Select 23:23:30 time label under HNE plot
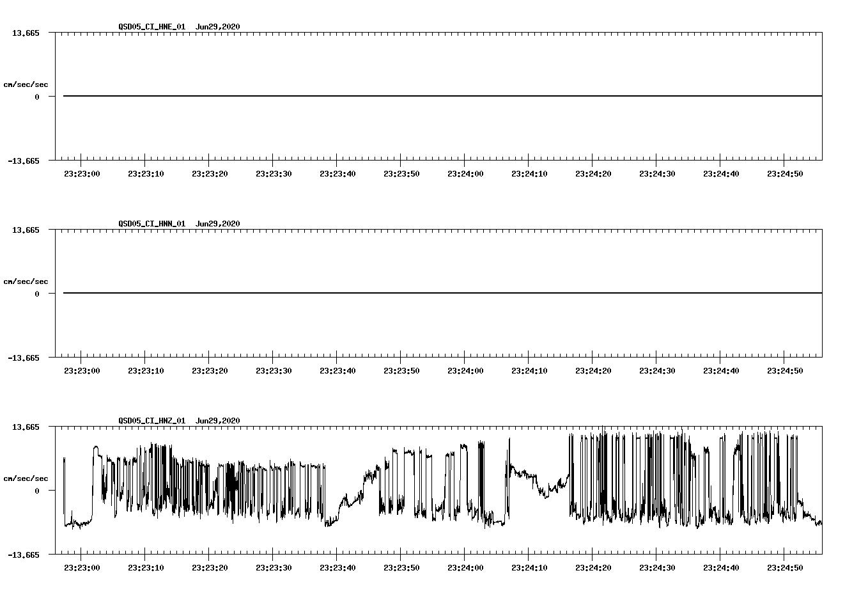 pos(274,173)
